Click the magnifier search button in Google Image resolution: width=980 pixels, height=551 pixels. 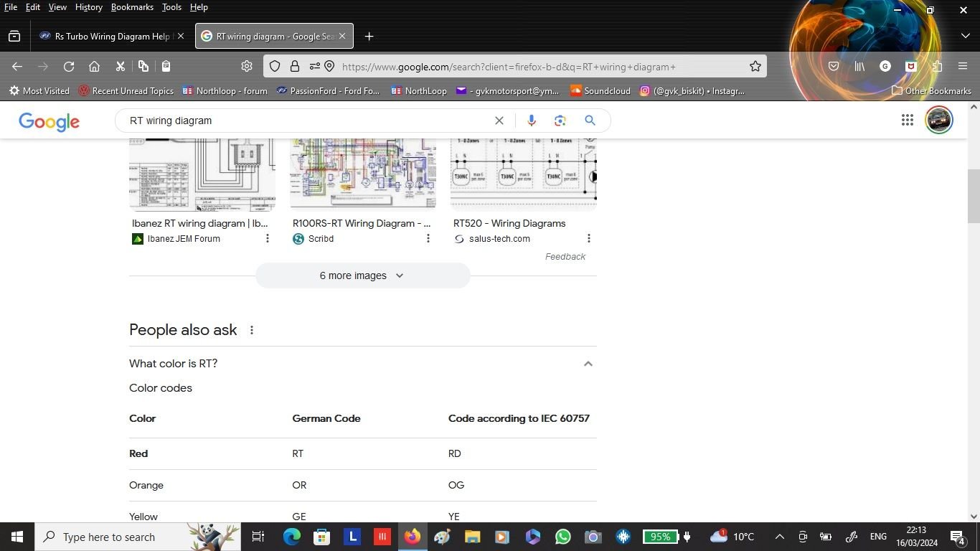click(590, 121)
